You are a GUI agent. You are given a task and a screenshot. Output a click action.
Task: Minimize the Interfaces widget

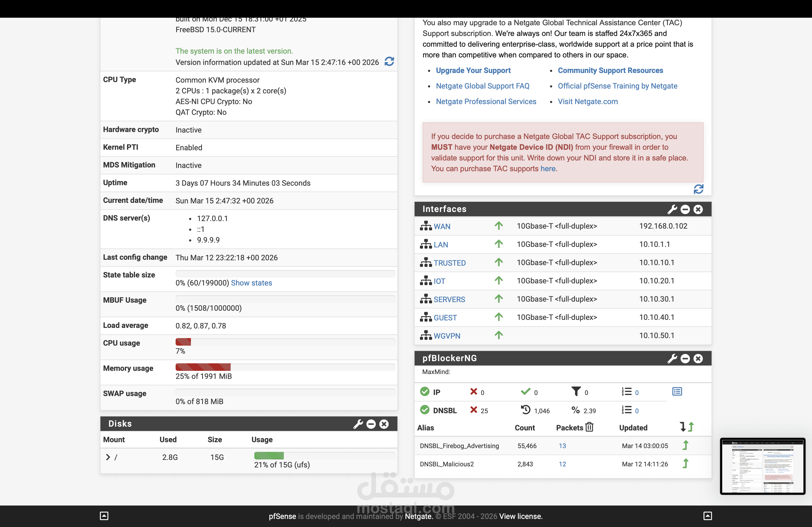pyautogui.click(x=685, y=209)
